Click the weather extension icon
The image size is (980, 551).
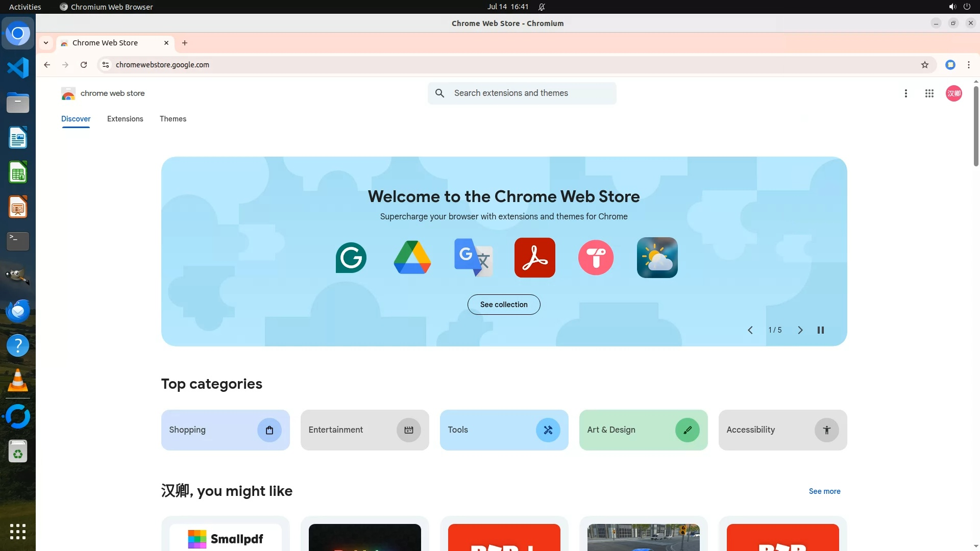[657, 258]
